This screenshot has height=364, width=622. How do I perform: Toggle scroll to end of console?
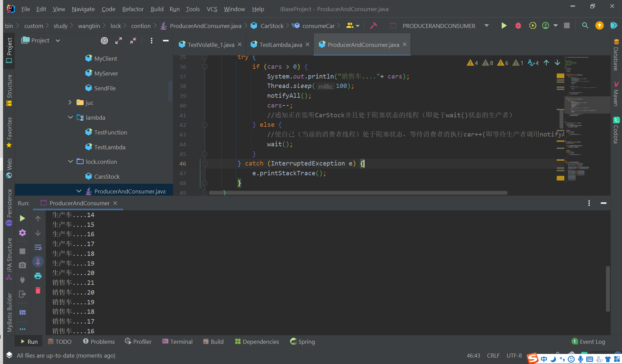pyautogui.click(x=38, y=262)
